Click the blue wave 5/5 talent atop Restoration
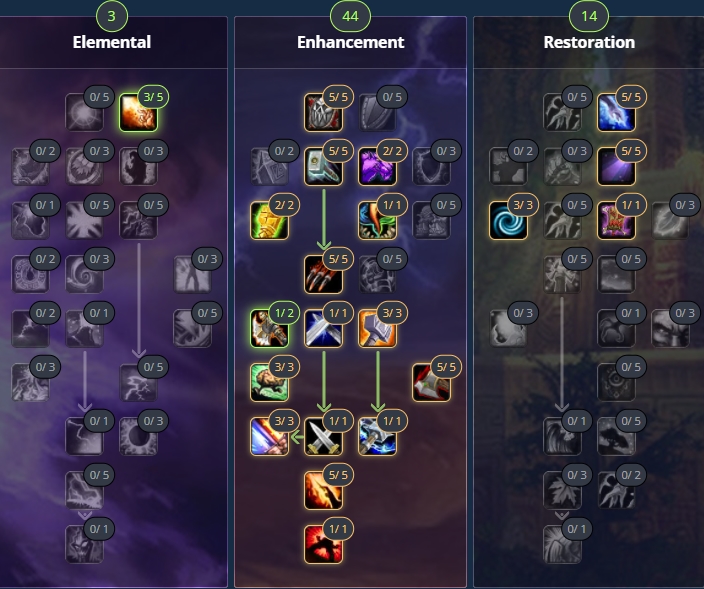Viewport: 704px width, 589px height. tap(616, 112)
